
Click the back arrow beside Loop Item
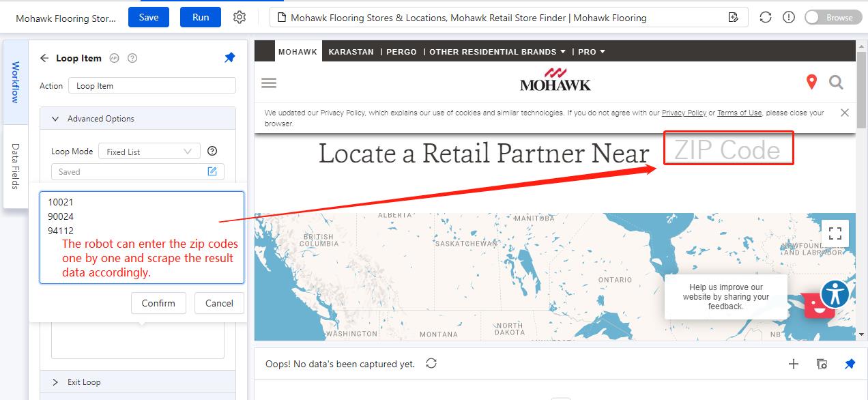tap(44, 58)
